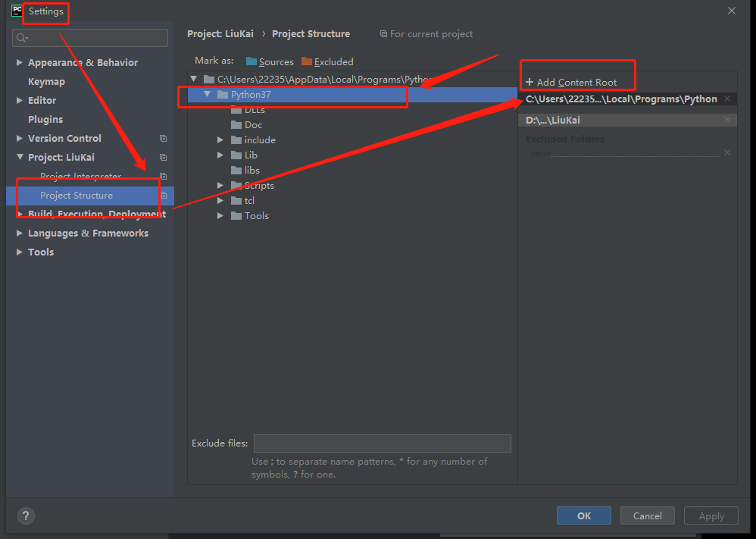Click the PyCharm logo in title bar
The image size is (756, 539).
[x=17, y=10]
